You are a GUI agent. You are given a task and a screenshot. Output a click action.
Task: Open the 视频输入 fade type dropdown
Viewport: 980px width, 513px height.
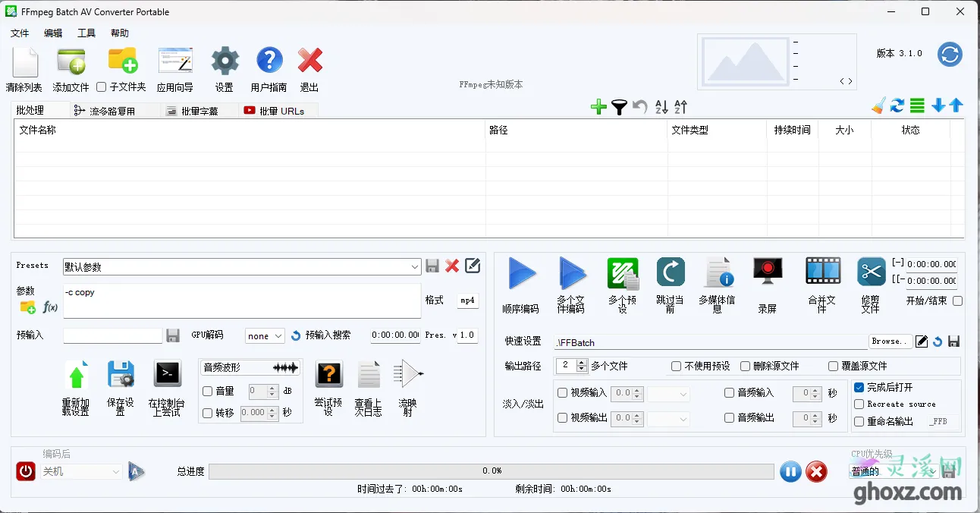click(668, 394)
